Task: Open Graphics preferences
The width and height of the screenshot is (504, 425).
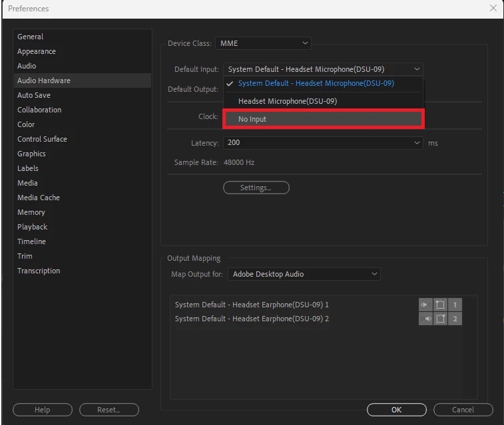Action: point(83,154)
